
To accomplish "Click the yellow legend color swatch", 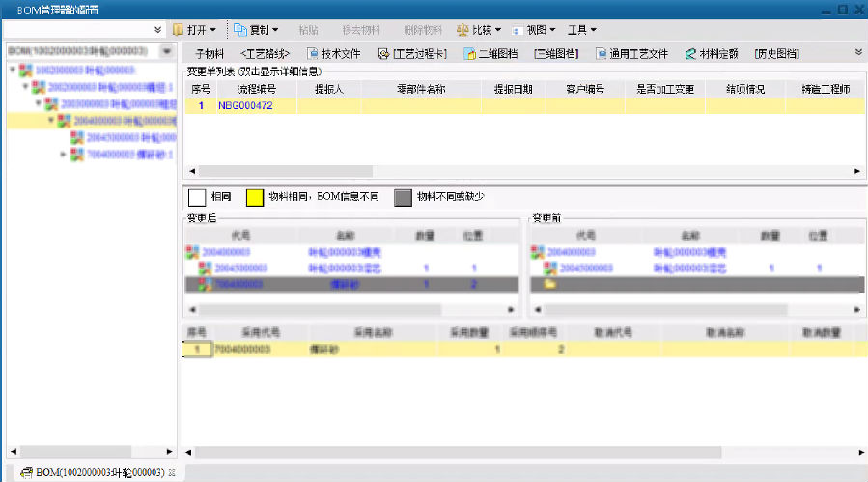I will (x=255, y=197).
